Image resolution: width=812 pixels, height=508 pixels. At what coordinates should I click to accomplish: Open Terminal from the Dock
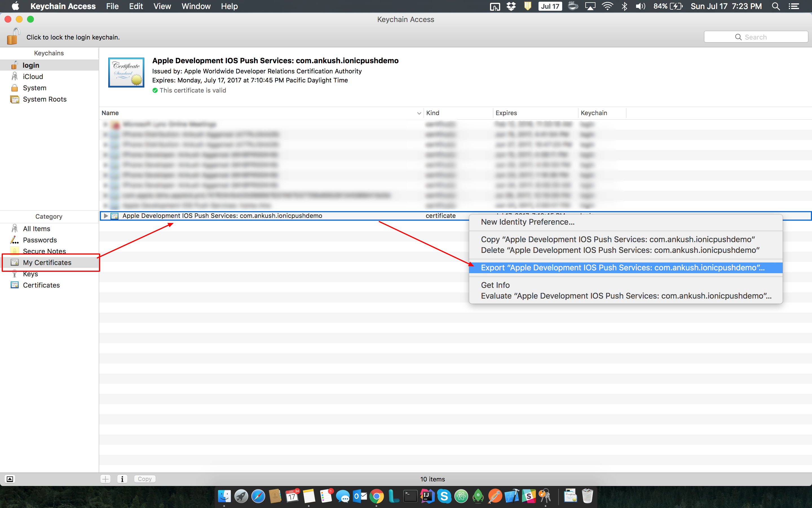(410, 496)
